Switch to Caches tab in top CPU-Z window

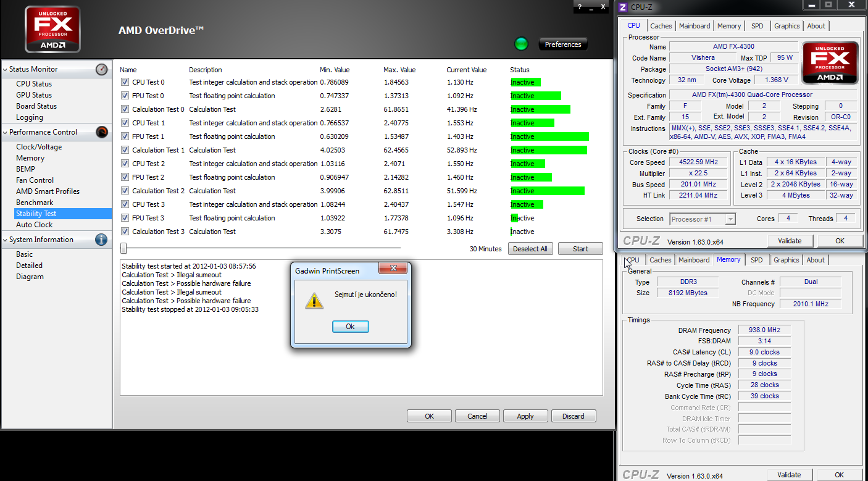click(661, 26)
